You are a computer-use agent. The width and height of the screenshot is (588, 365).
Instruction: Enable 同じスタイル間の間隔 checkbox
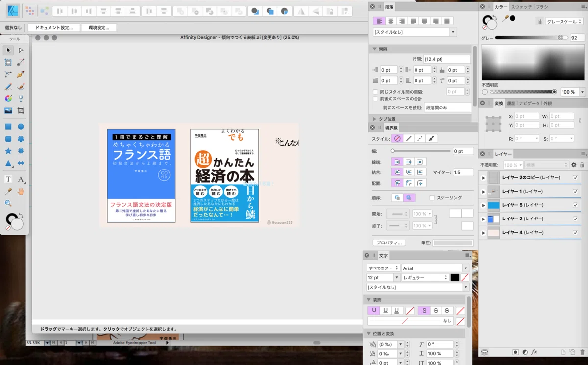click(x=375, y=92)
